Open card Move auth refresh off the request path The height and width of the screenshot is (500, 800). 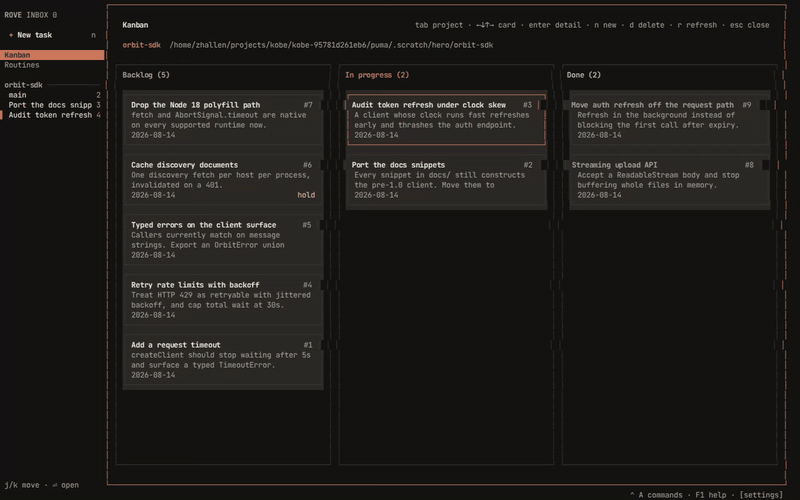669,120
